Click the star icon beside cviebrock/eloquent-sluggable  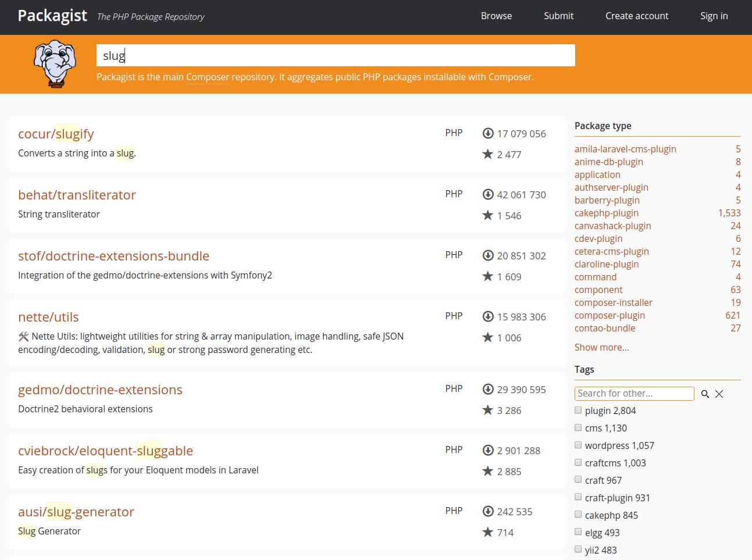tap(488, 470)
